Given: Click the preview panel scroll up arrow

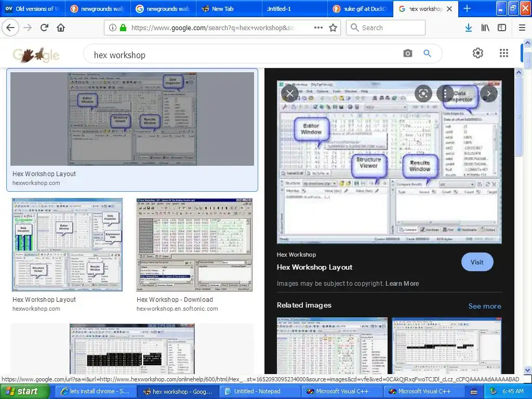Looking at the screenshot, I should 518,72.
